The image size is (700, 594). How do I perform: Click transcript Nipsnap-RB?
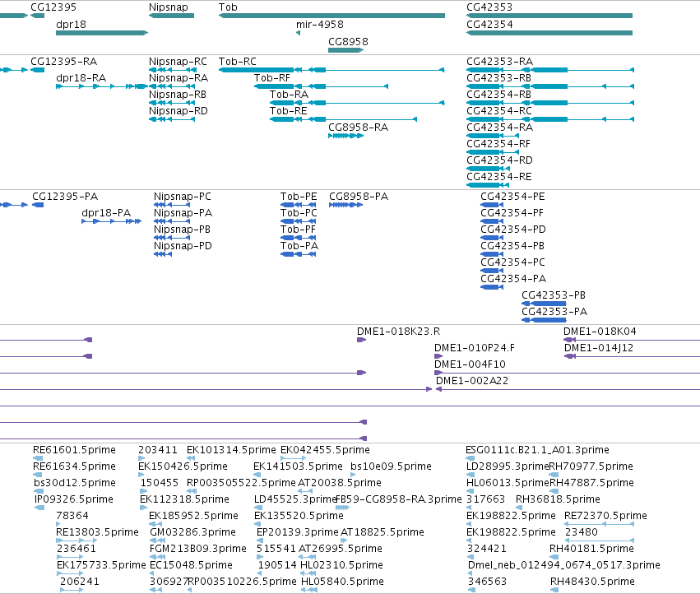172,103
